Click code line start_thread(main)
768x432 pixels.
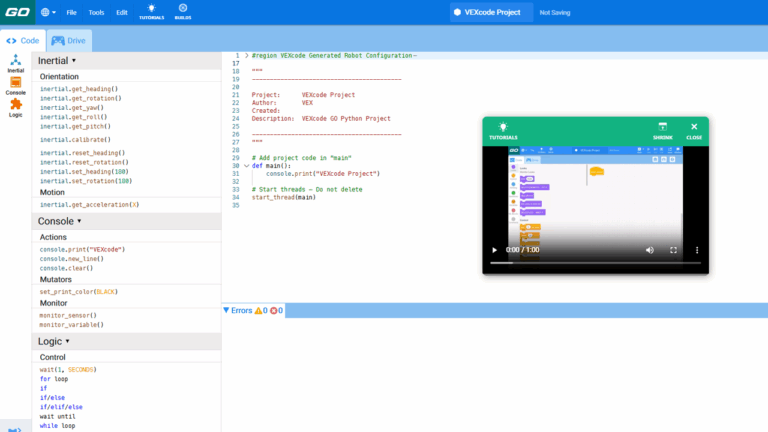(x=284, y=197)
